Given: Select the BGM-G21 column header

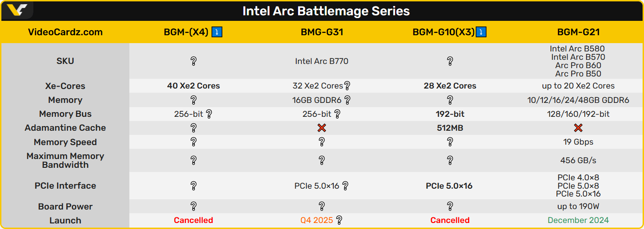Looking at the screenshot, I should point(578,32).
